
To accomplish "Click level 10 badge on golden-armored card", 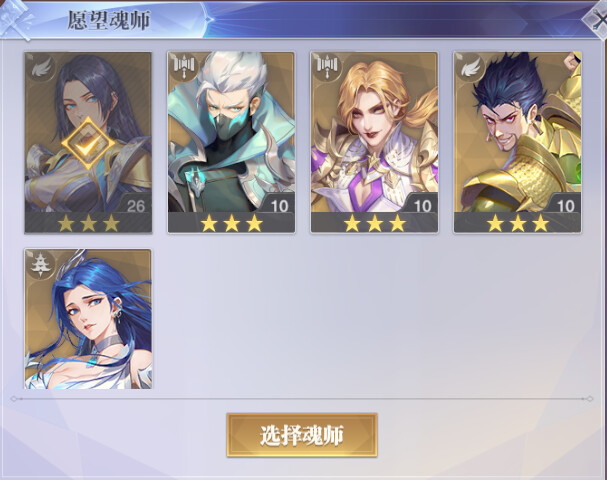I will [x=566, y=206].
